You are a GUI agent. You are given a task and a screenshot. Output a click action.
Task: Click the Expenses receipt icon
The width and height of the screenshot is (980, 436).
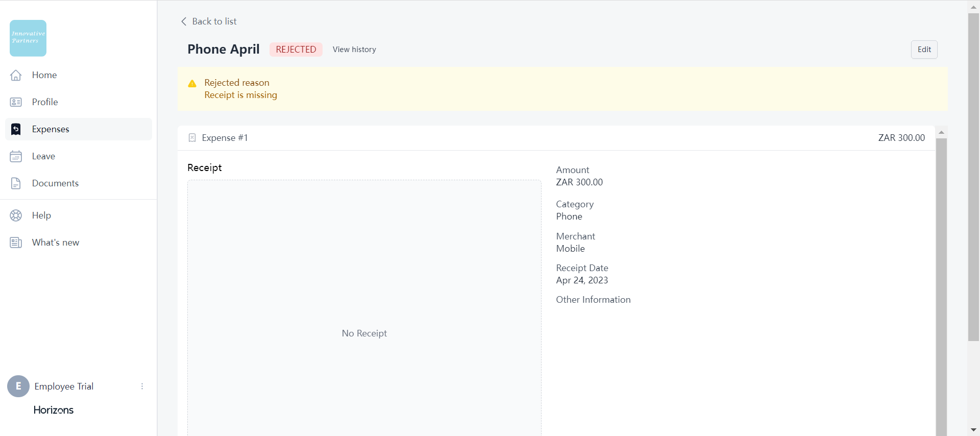click(16, 129)
